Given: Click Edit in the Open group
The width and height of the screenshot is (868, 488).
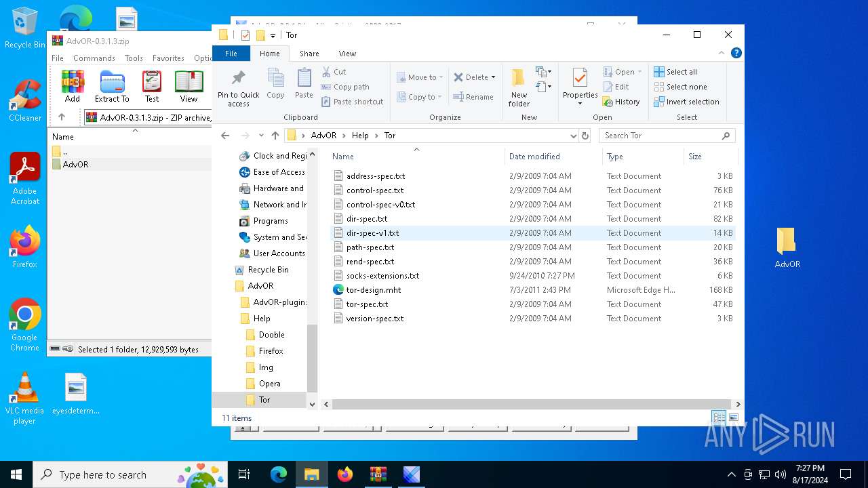Looking at the screenshot, I should click(x=616, y=87).
